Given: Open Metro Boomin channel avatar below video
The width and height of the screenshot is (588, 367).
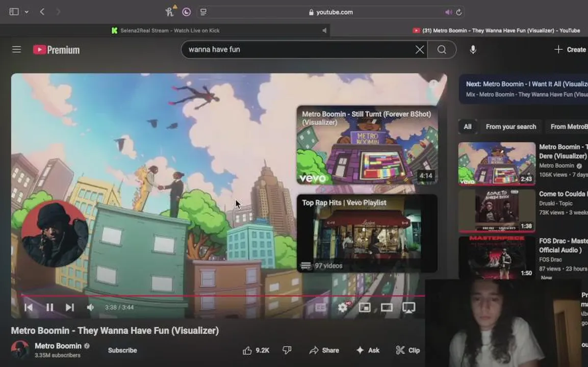Looking at the screenshot, I should pos(20,350).
